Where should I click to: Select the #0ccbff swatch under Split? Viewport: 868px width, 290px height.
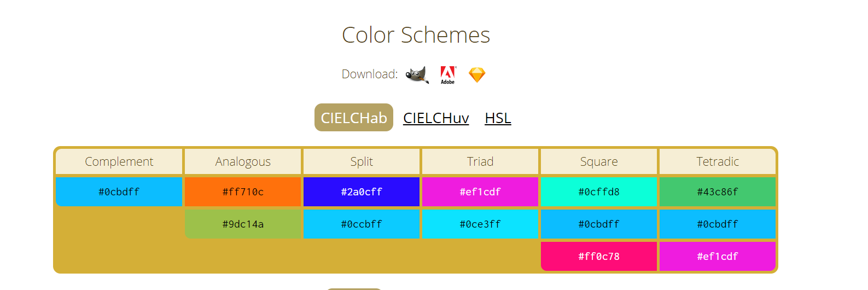click(362, 224)
